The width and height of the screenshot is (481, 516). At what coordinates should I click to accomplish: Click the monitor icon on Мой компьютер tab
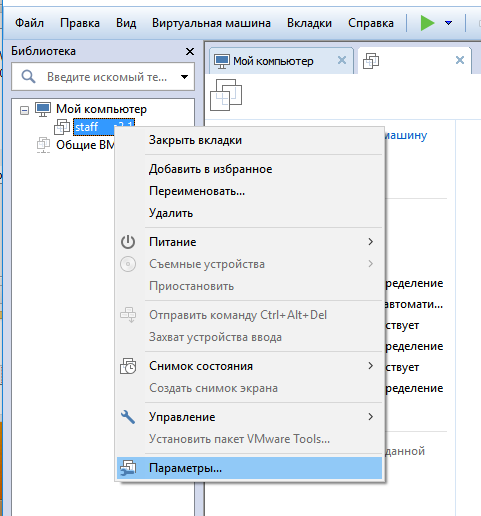[222, 62]
